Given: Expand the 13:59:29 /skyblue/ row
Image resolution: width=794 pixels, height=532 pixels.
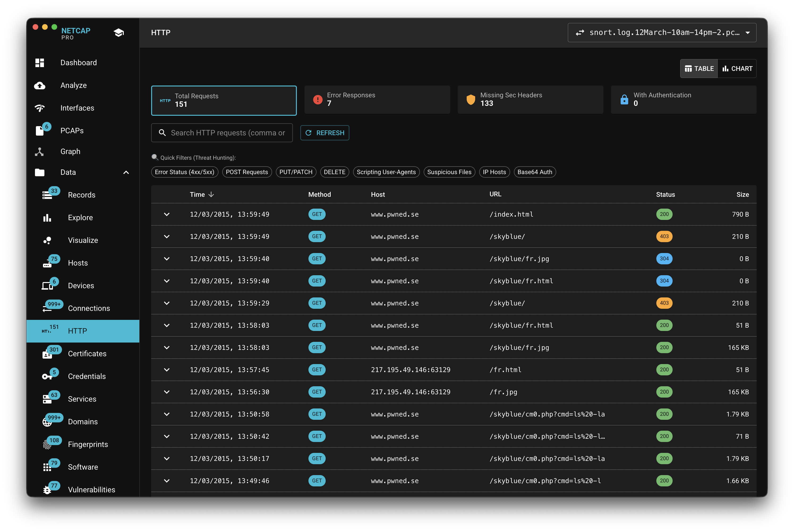Looking at the screenshot, I should [x=166, y=303].
